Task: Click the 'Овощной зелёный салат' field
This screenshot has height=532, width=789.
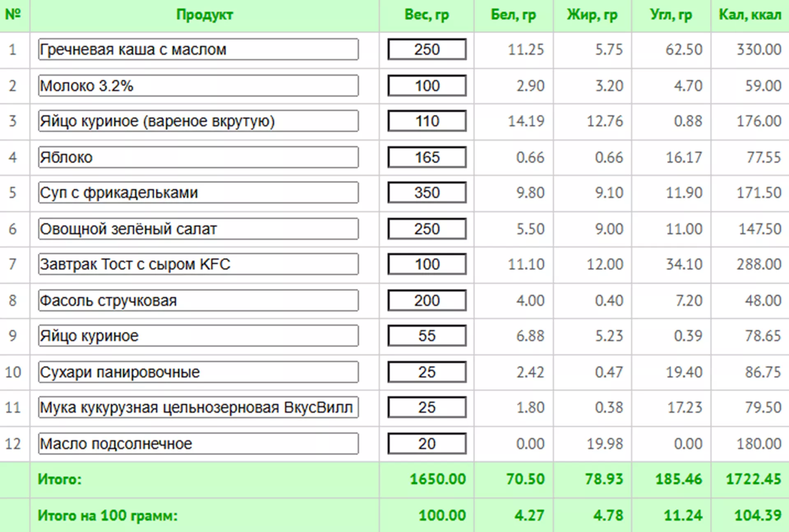Action: click(x=198, y=228)
